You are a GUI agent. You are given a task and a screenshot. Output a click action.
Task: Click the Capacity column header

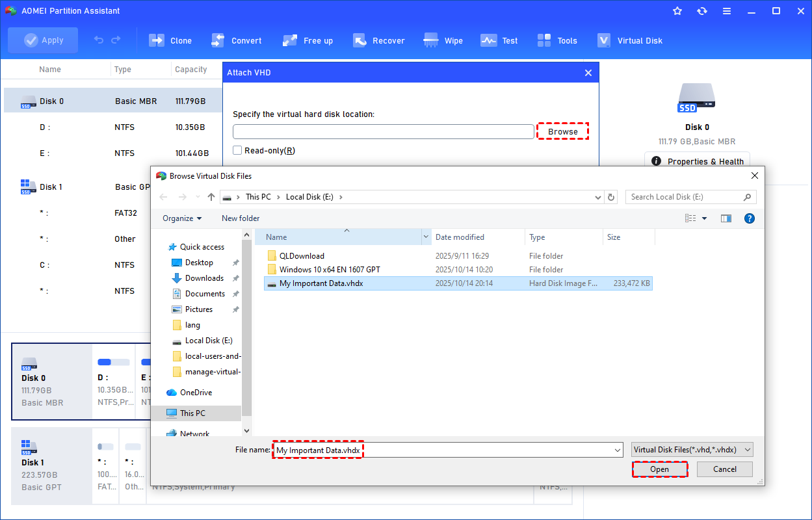click(191, 70)
